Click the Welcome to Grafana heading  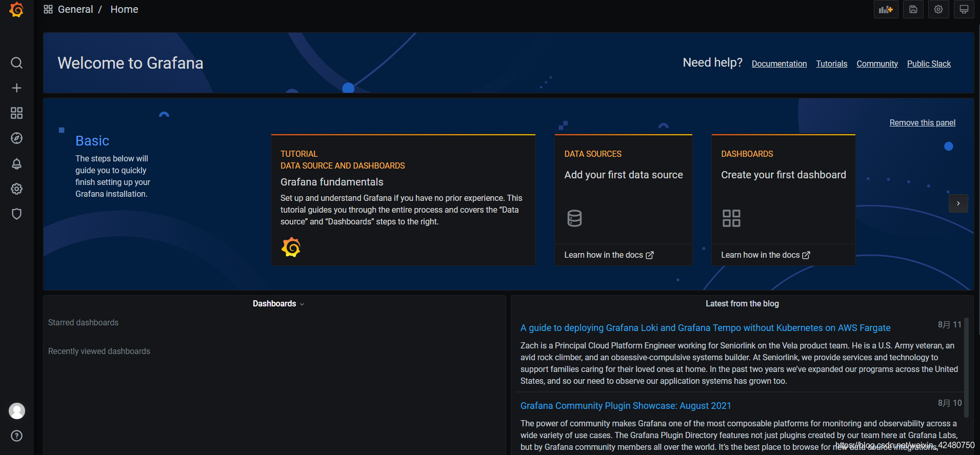pos(130,63)
